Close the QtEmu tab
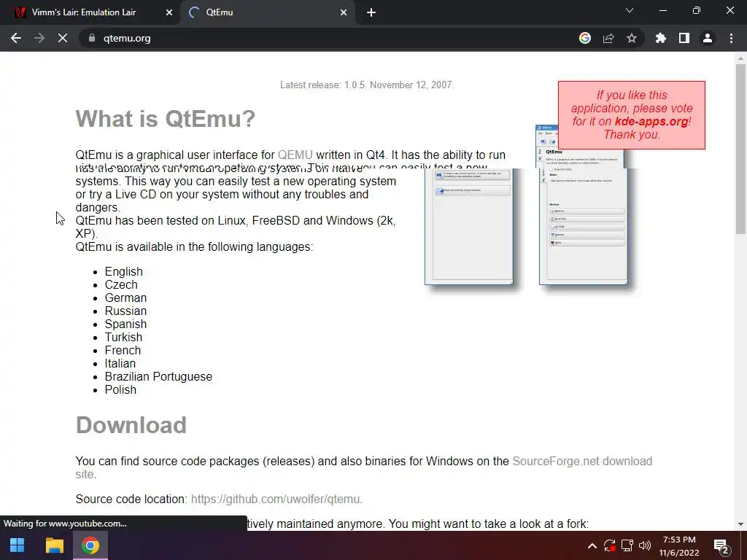This screenshot has height=560, width=747. [344, 12]
